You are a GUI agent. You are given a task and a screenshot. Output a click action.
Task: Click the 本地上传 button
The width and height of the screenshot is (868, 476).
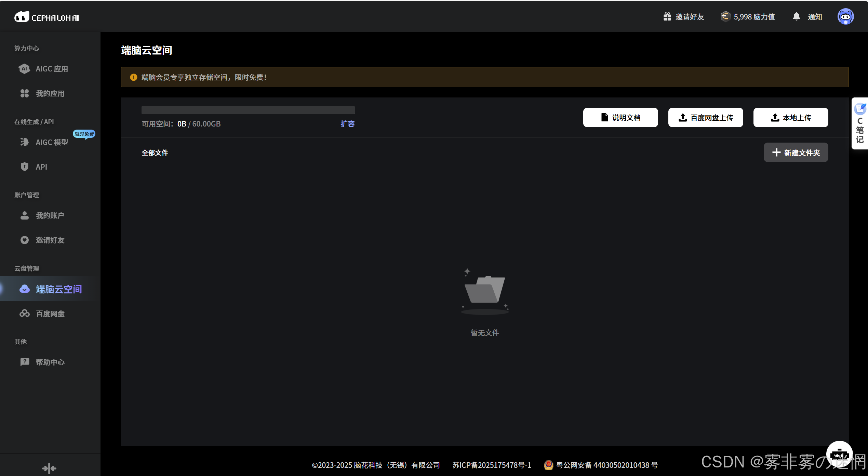tap(790, 118)
